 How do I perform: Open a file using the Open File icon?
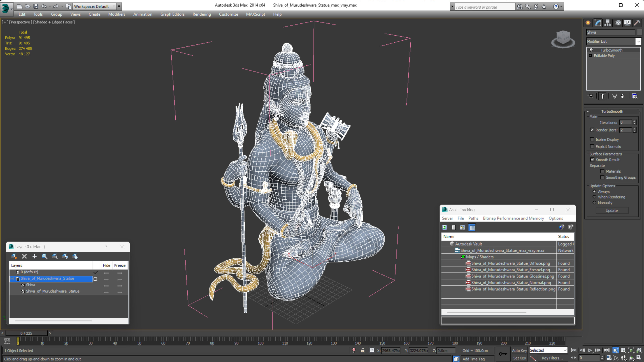point(28,6)
